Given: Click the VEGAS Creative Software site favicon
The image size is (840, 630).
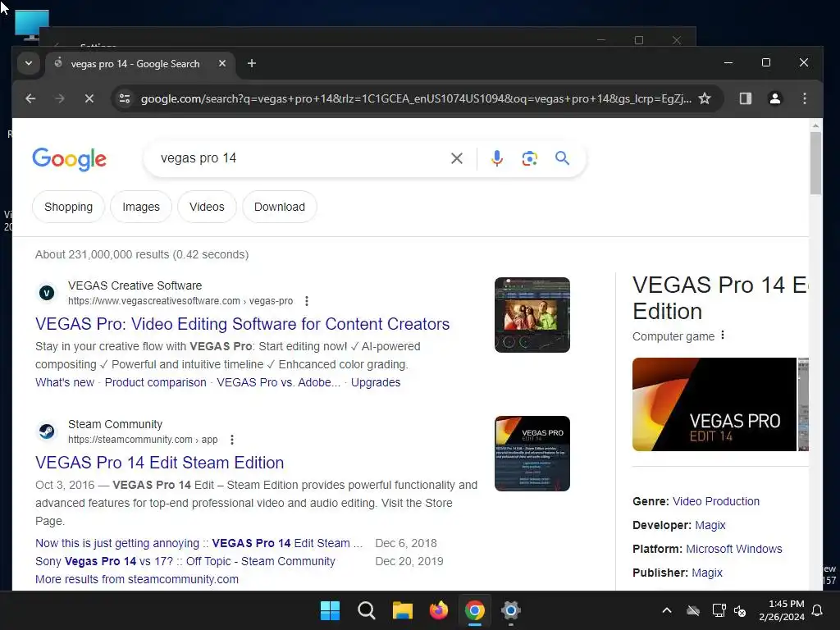Looking at the screenshot, I should (x=47, y=293).
